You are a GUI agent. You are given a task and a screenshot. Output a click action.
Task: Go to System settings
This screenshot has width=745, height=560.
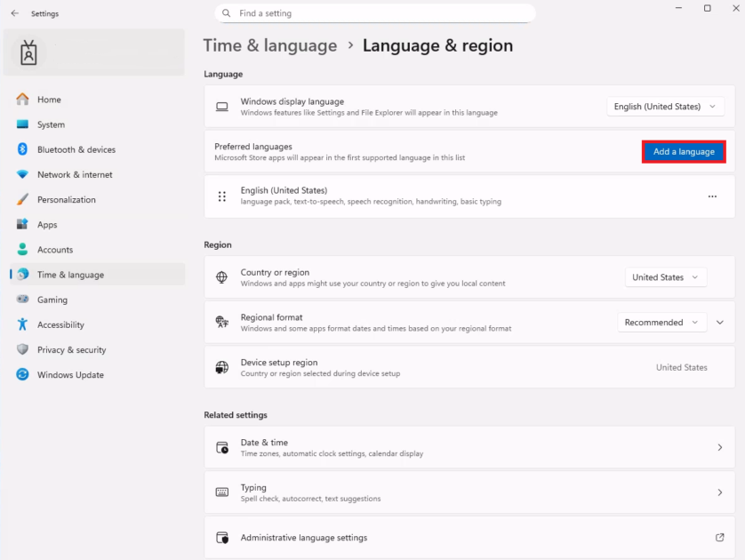[98, 124]
